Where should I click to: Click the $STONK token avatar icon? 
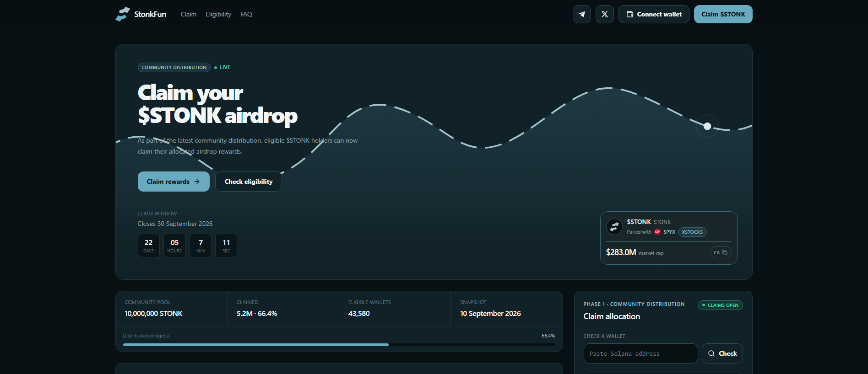(614, 226)
